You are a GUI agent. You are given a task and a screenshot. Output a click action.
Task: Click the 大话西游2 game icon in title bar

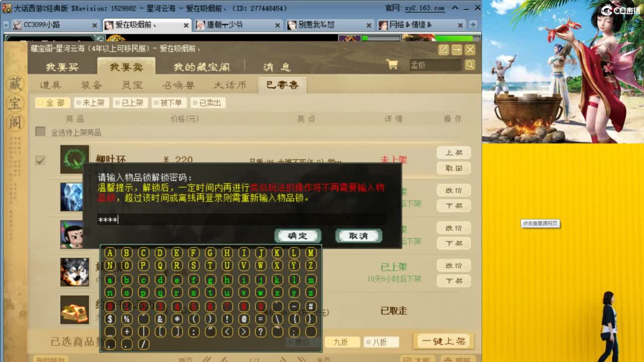(x=6, y=7)
